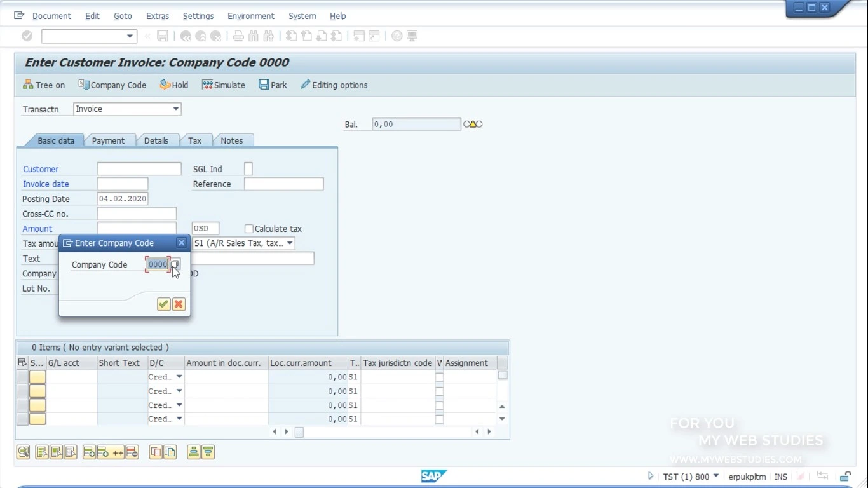Toggle the SGL Ind checkbox field
This screenshot has height=488, width=868.
(248, 169)
